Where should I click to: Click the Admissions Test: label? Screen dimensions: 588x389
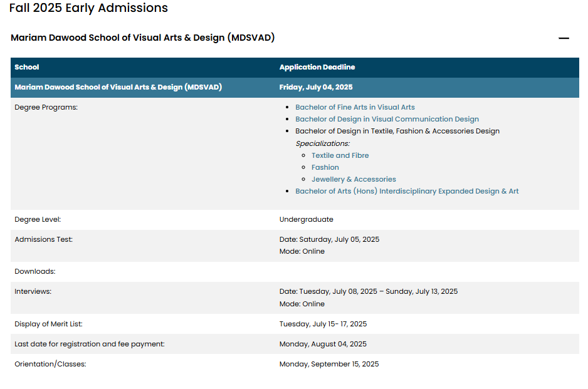pos(43,239)
